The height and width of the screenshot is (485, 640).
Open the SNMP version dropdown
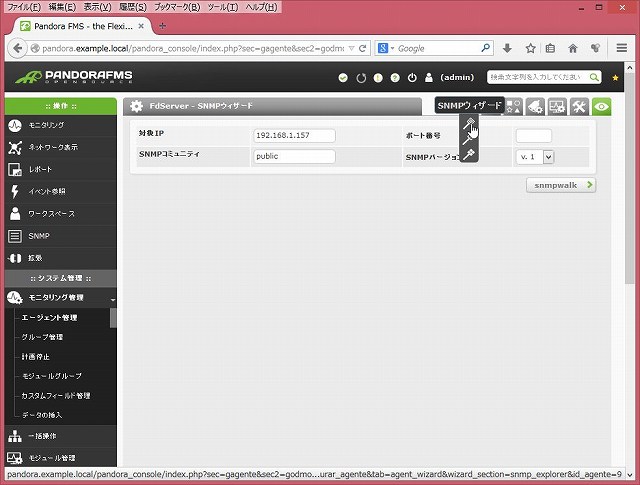(x=535, y=157)
